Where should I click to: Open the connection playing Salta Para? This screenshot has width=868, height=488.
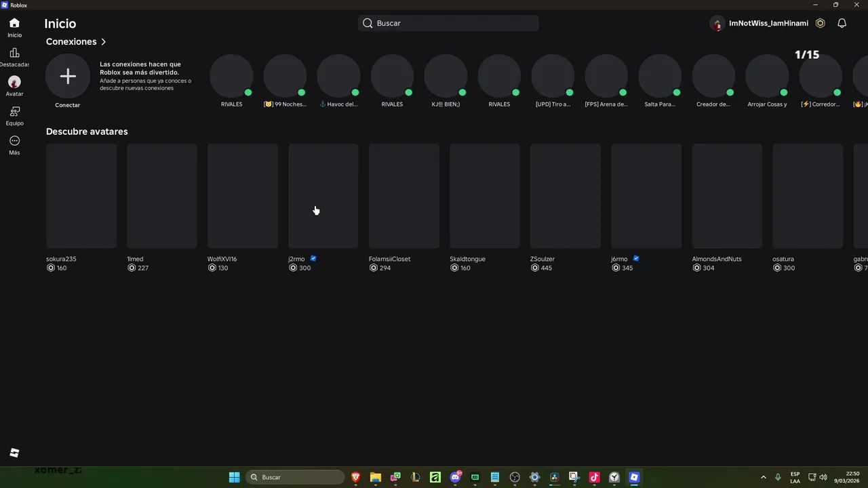(660, 76)
